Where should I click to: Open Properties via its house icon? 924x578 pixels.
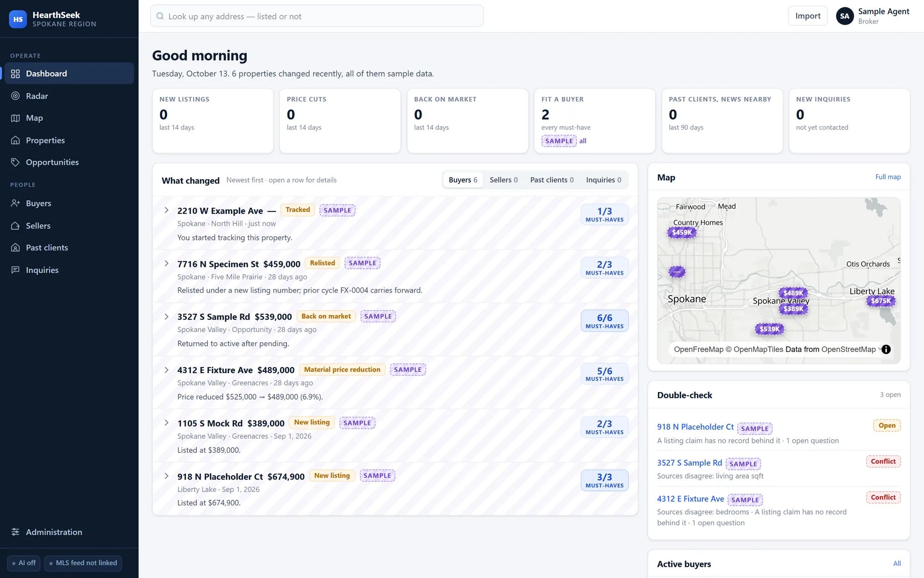[15, 140]
